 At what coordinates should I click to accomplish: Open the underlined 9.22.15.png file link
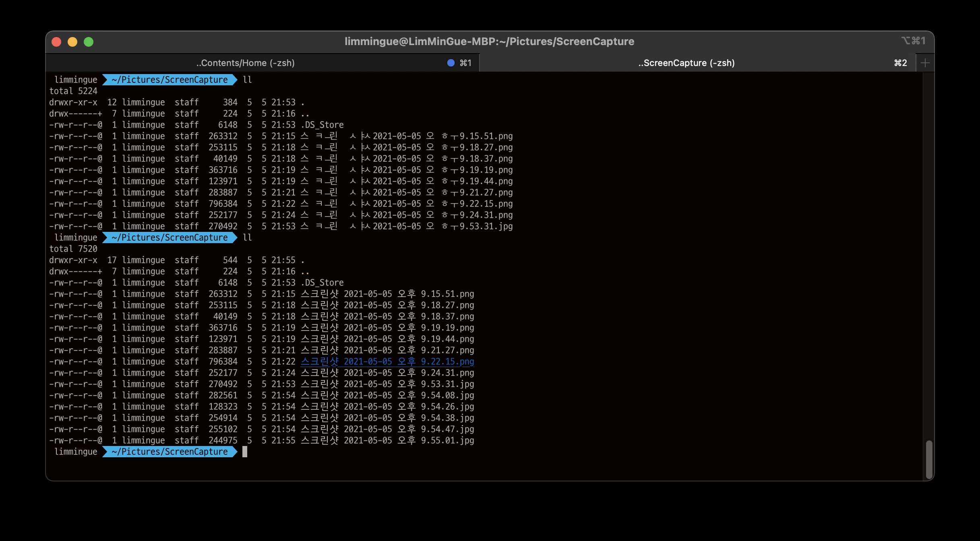pos(387,361)
